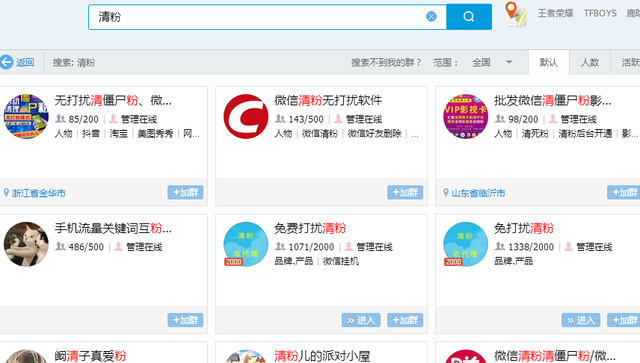Join group 无打扰清僵尸粉 with +加群
The image size is (640, 363).
pos(185,192)
